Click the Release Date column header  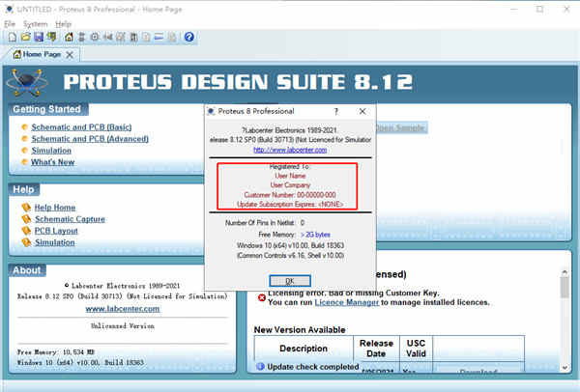pyautogui.click(x=376, y=349)
